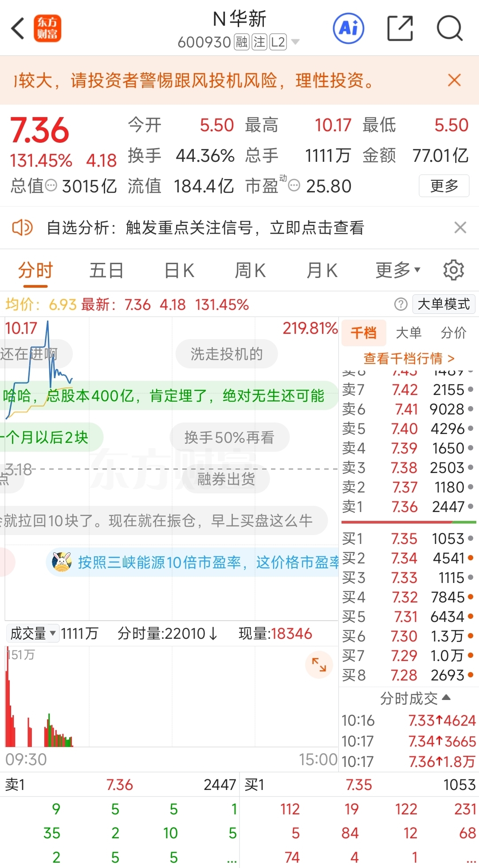The height and width of the screenshot is (868, 479).
Task: Tap the 换手50%再看 comment bubble
Action: 229,438
